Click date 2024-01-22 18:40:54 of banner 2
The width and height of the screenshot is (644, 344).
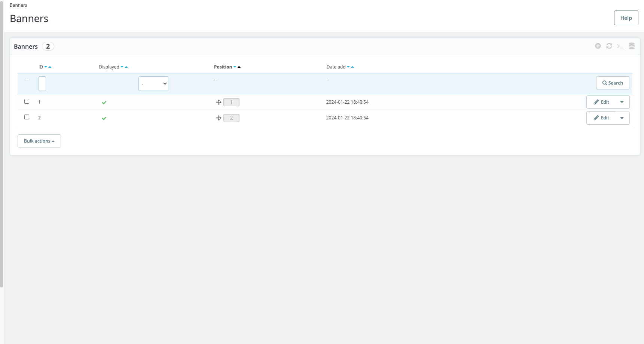tap(347, 118)
